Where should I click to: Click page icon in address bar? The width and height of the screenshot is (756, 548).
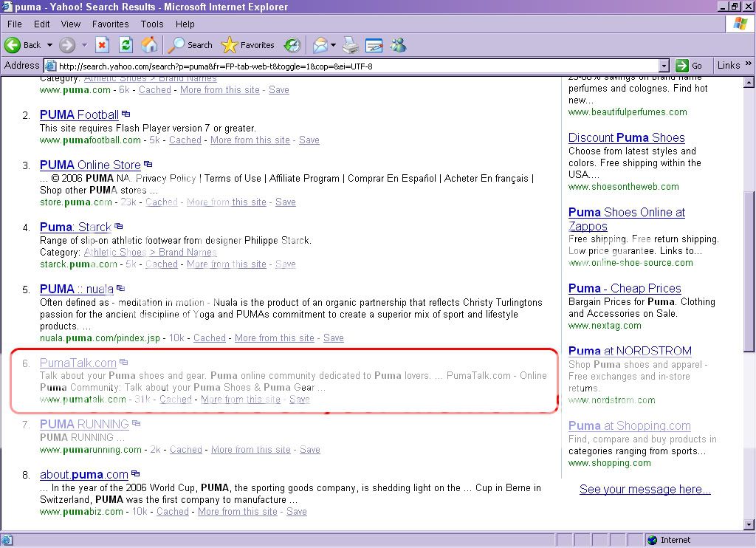51,66
